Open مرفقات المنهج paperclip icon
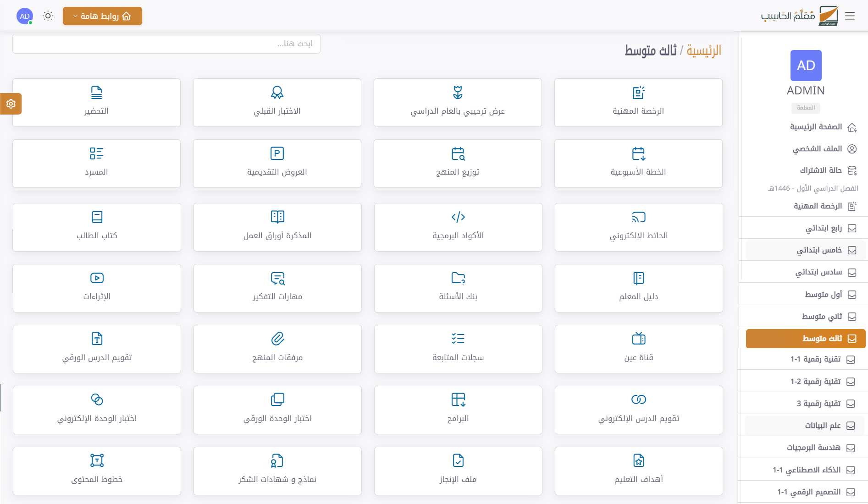 click(277, 339)
